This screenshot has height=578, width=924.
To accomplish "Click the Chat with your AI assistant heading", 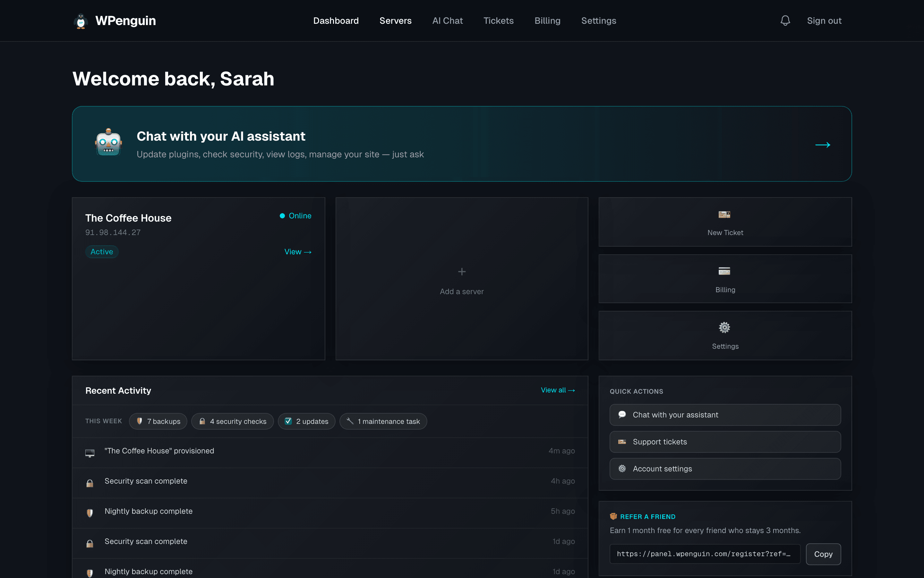I will click(221, 136).
